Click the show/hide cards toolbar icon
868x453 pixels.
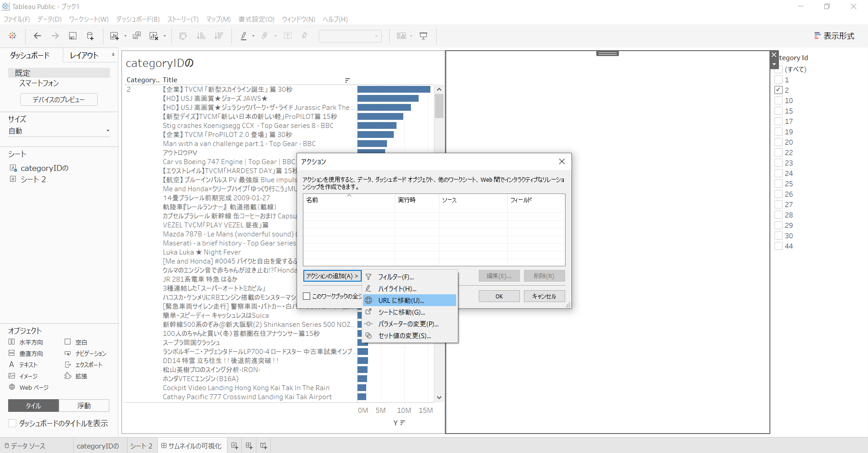click(401, 36)
